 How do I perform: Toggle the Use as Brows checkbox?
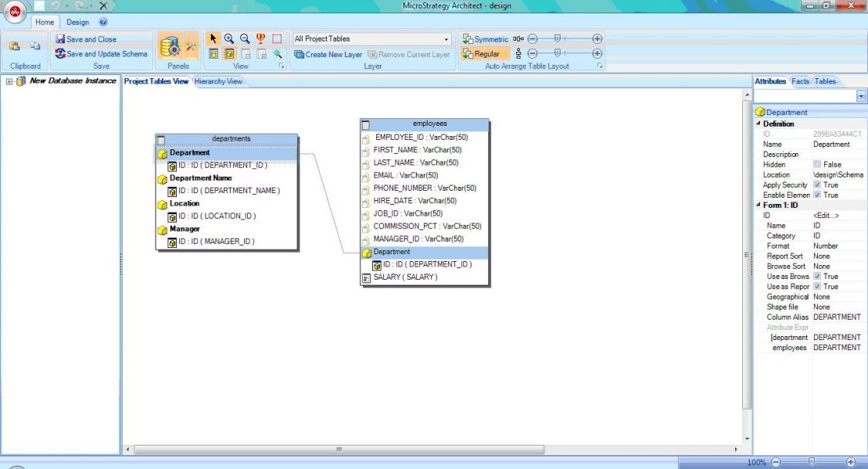817,276
